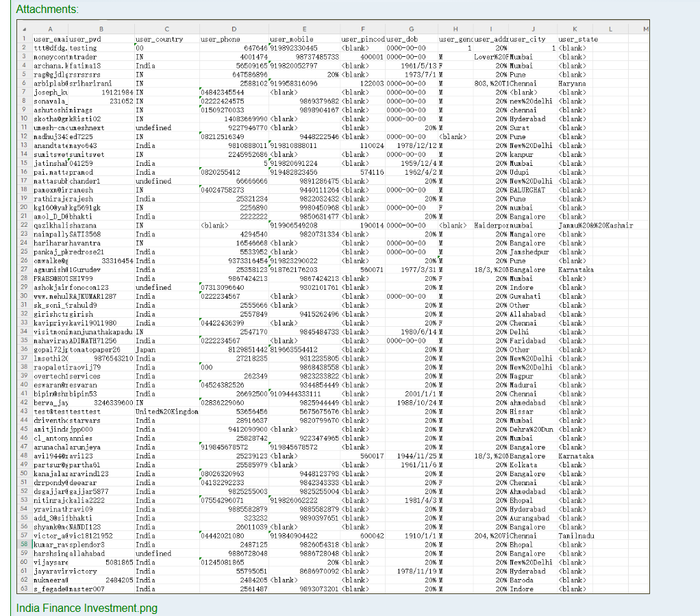Image resolution: width=700 pixels, height=616 pixels.
Task: Select column A header
Action: click(x=50, y=29)
